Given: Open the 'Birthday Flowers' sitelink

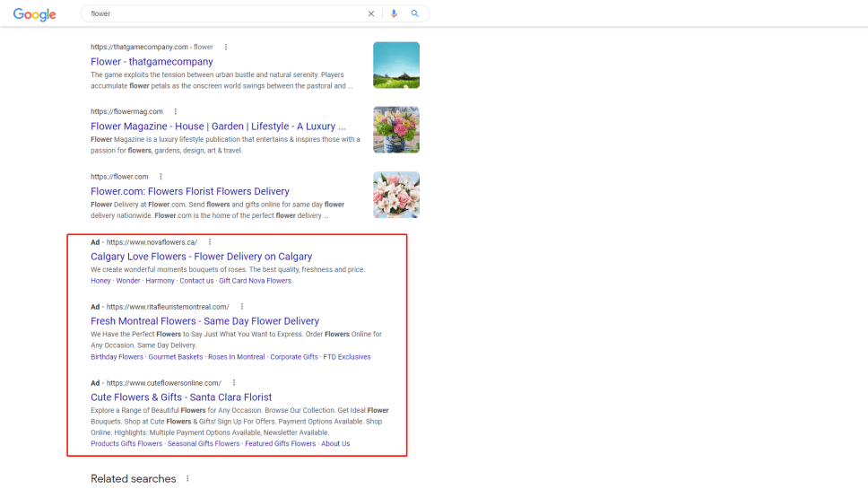Looking at the screenshot, I should point(117,357).
